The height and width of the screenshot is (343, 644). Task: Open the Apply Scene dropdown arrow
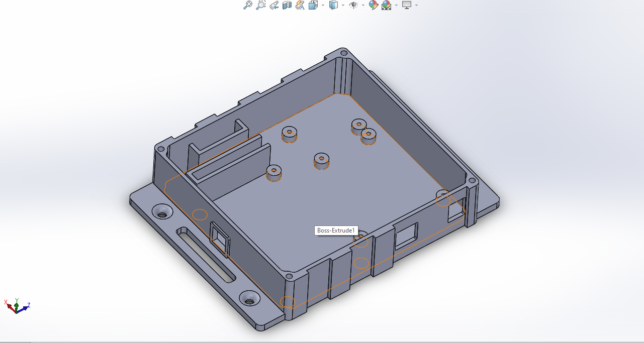(396, 5)
